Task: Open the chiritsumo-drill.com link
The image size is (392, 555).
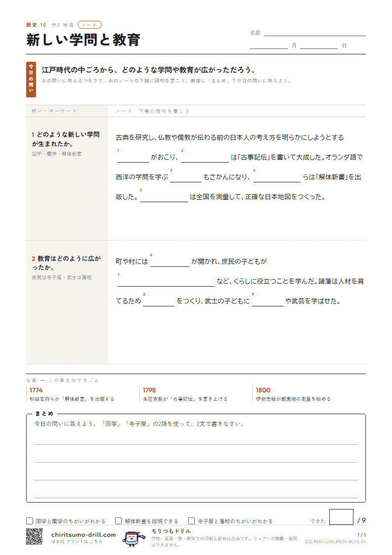Action: coord(83,534)
